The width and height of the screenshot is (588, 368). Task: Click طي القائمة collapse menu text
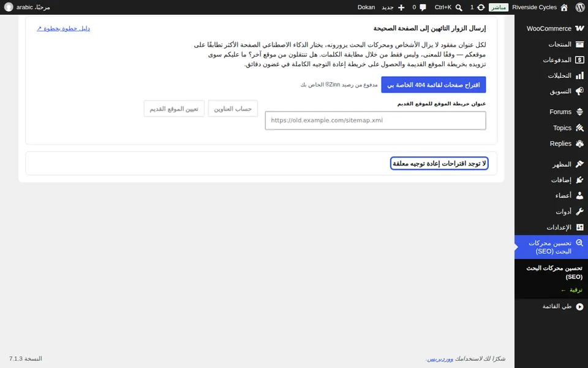557,307
